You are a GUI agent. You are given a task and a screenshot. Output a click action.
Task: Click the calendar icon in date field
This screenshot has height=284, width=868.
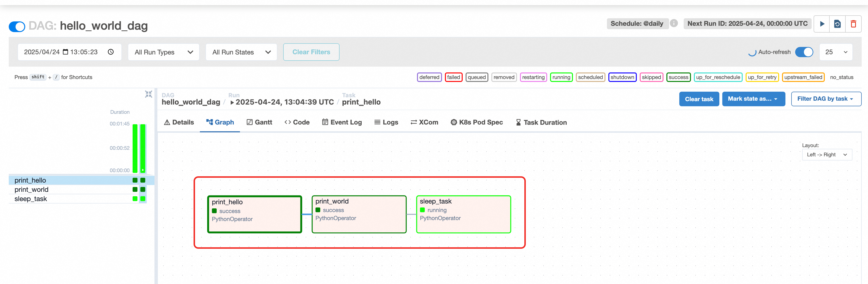(66, 52)
